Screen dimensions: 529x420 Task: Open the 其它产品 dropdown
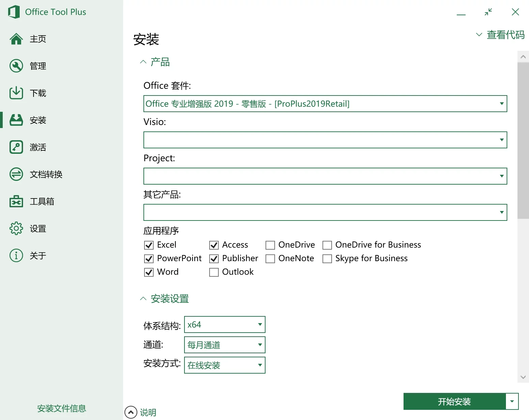pyautogui.click(x=325, y=212)
